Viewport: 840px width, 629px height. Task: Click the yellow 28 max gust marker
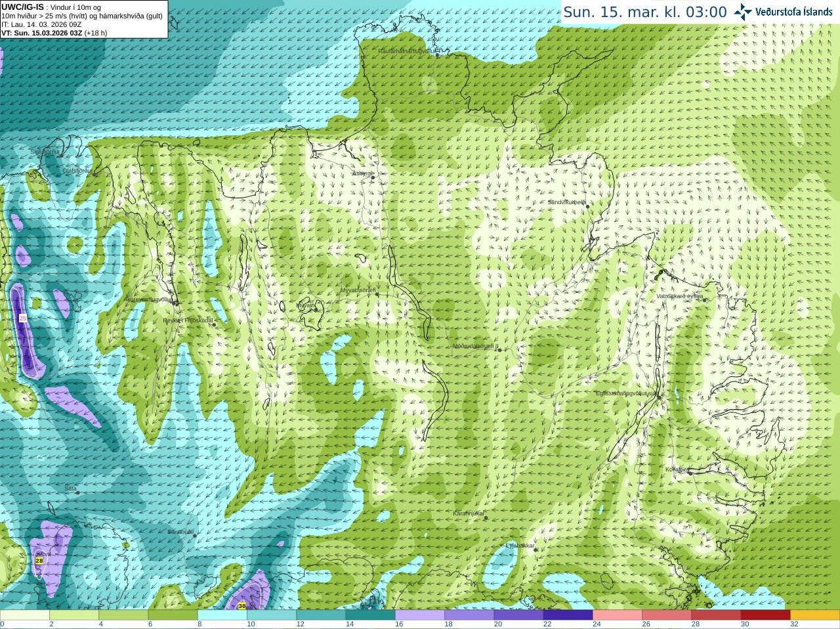pos(39,561)
